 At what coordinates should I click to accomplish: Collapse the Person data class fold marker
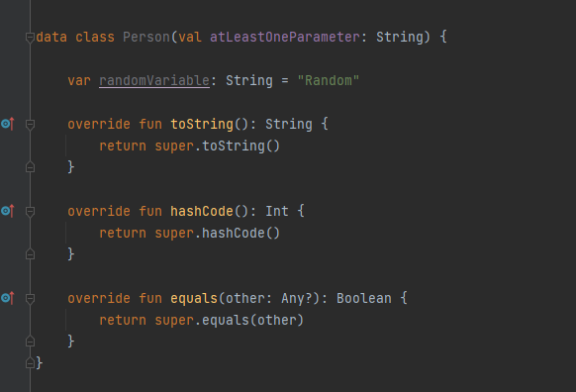tap(30, 37)
